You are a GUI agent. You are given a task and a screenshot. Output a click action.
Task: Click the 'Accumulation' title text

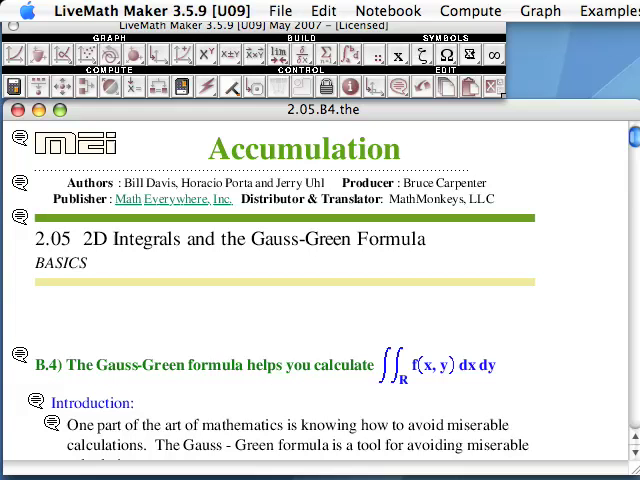tap(304, 149)
